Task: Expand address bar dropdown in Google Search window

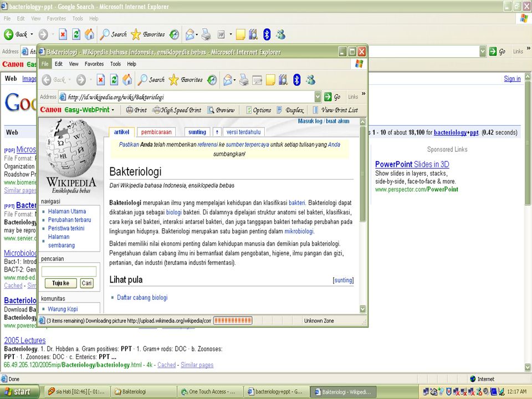Action: tap(483, 52)
